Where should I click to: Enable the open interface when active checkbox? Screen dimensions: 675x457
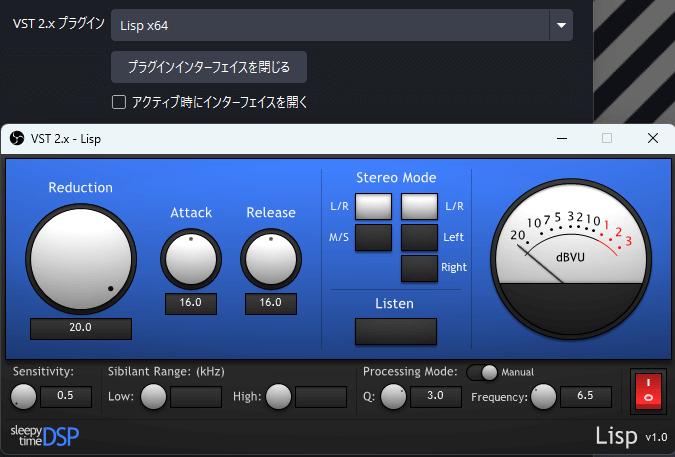[x=119, y=101]
